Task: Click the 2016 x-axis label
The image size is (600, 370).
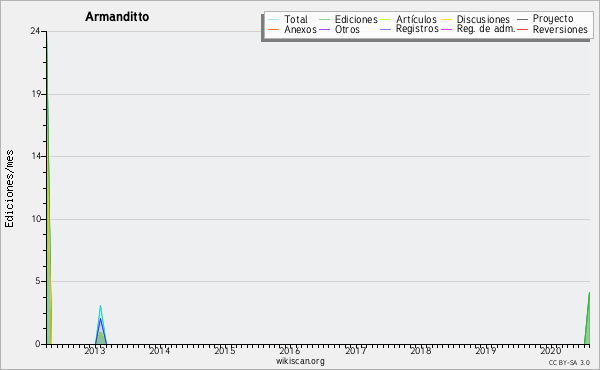Action: click(290, 351)
